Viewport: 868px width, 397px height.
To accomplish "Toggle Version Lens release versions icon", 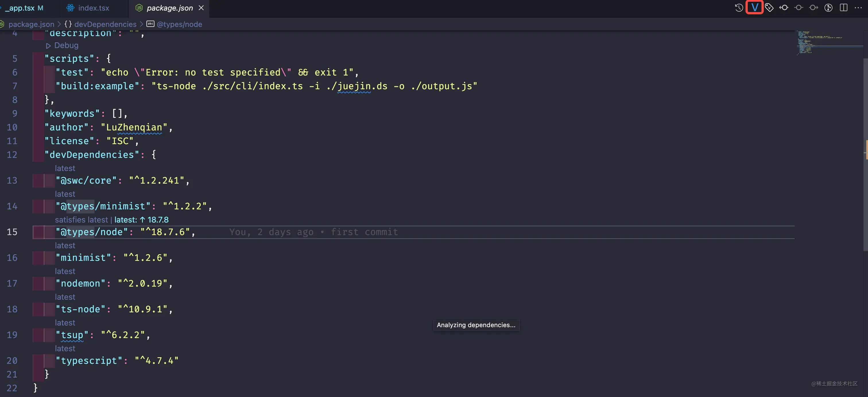I will coord(754,7).
